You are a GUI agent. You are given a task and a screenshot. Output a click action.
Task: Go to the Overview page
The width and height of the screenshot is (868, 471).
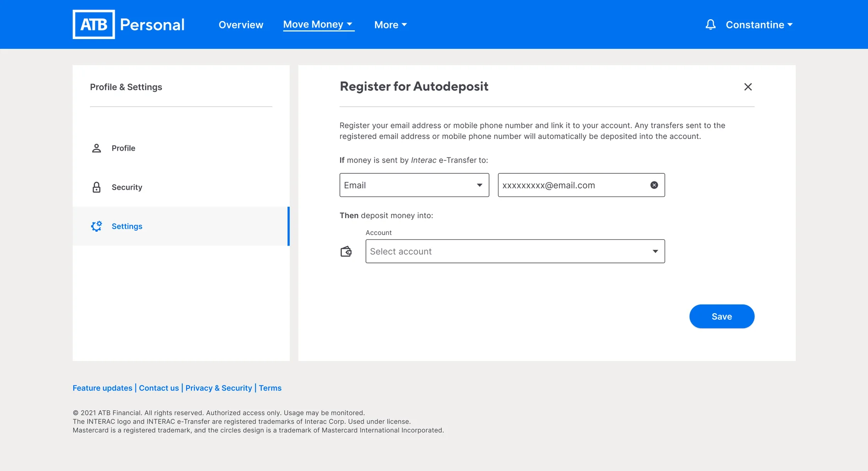point(241,25)
